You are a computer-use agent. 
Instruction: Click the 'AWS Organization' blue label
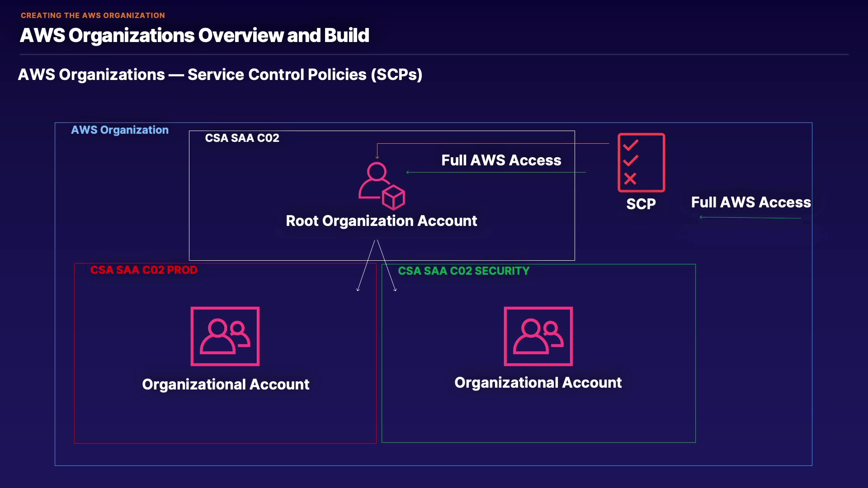pyautogui.click(x=120, y=130)
